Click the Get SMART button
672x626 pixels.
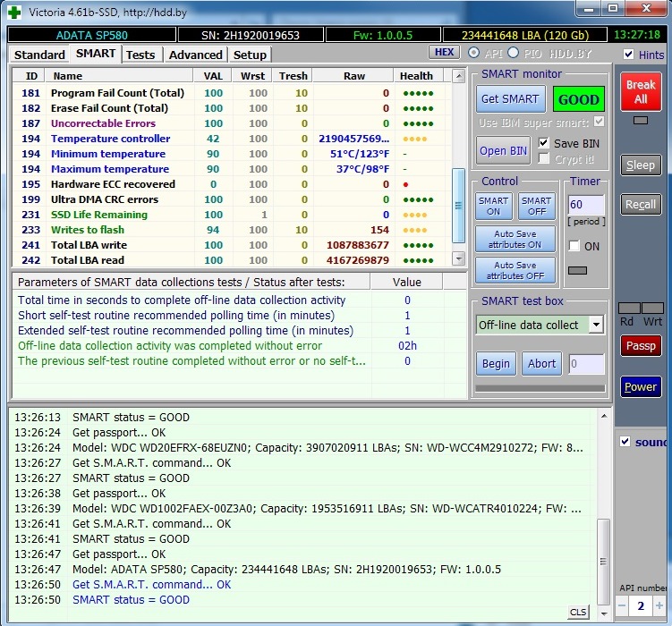click(x=510, y=99)
